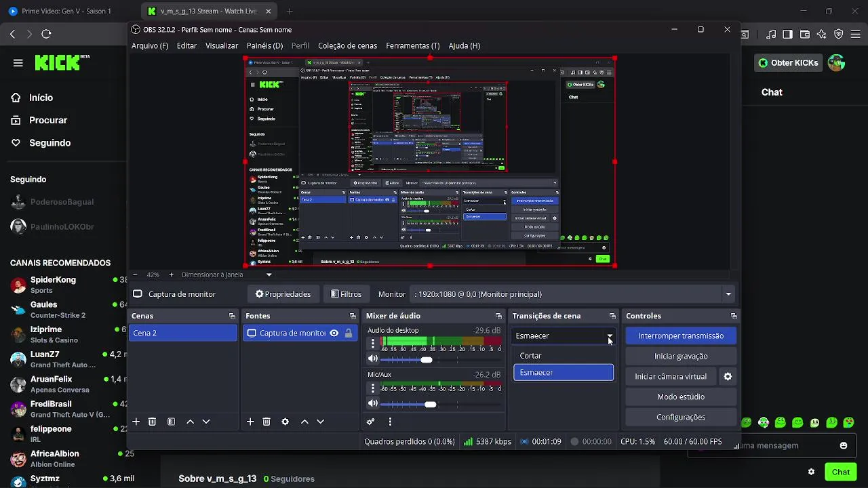Open source properties gear in the Fontes panel
Image resolution: width=868 pixels, height=488 pixels.
pyautogui.click(x=285, y=422)
